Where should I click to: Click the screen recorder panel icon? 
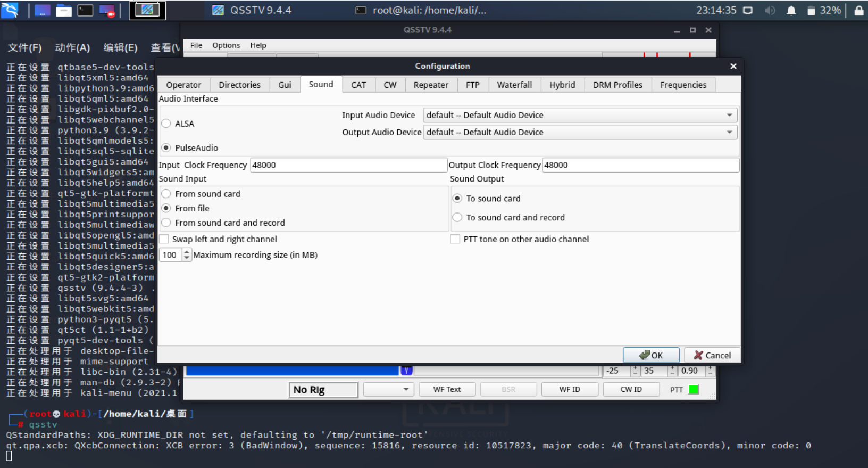[x=107, y=11]
